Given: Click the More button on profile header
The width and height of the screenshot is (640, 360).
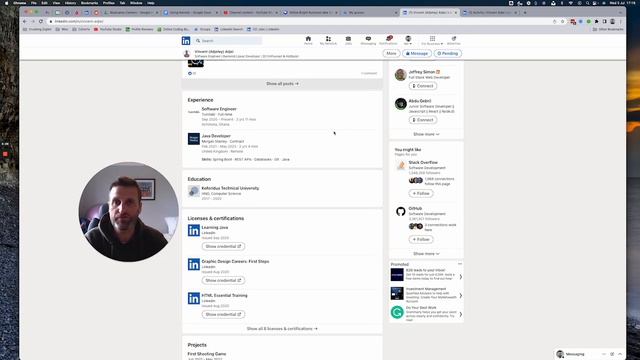Looking at the screenshot, I should point(391,53).
